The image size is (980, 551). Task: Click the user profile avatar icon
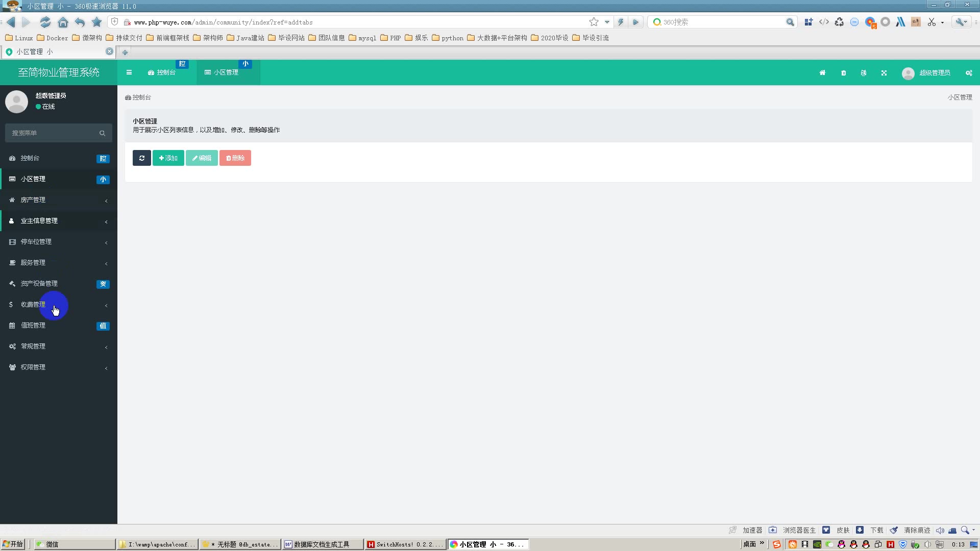[17, 101]
